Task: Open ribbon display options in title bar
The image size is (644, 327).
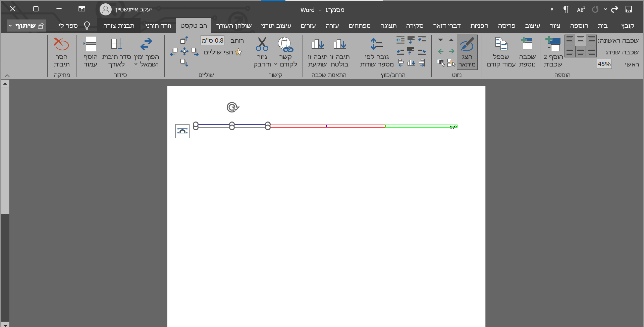Action: pyautogui.click(x=82, y=9)
